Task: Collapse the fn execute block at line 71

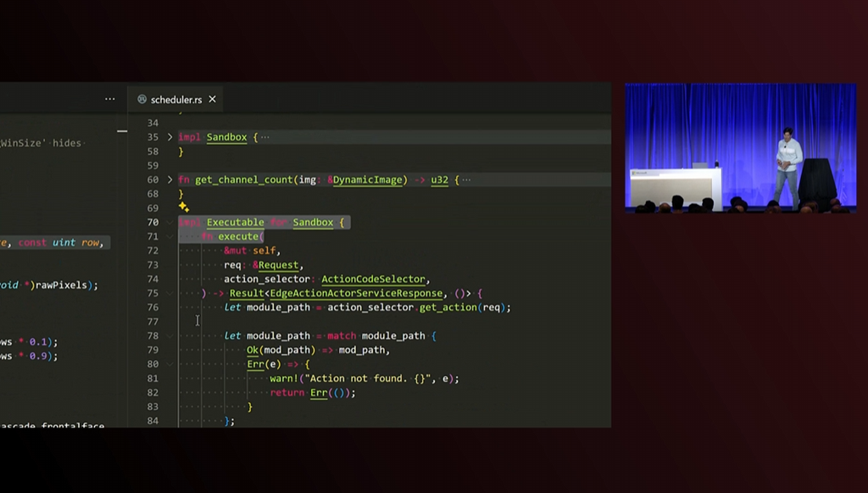Action: point(170,236)
